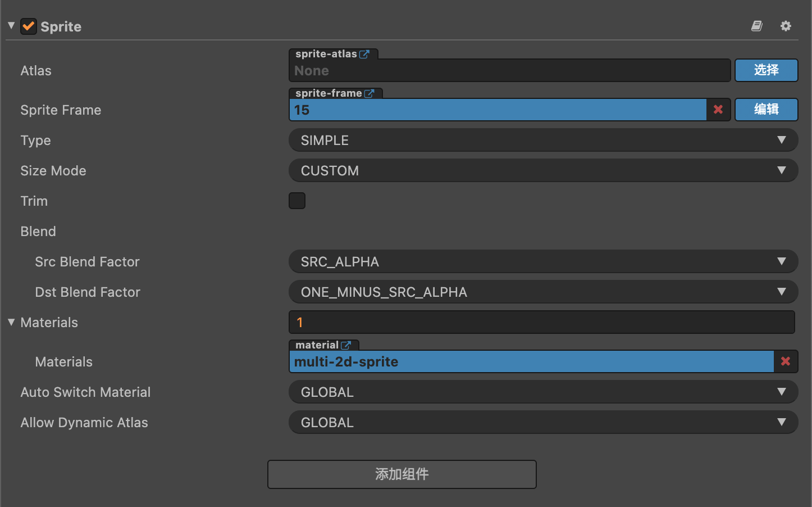The height and width of the screenshot is (507, 812).
Task: Open Sprite component documentation book icon
Action: tap(757, 26)
